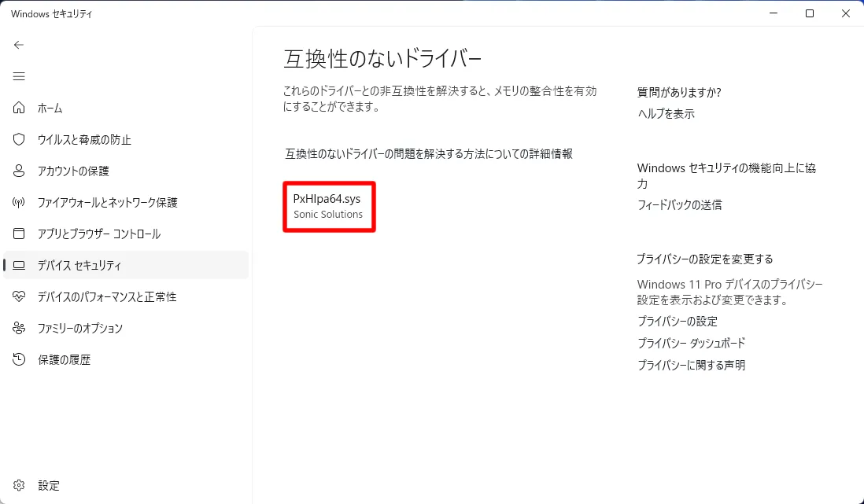Image resolution: width=864 pixels, height=504 pixels.
Task: Open the プライバシーに関する声明 link
Action: coord(691,366)
